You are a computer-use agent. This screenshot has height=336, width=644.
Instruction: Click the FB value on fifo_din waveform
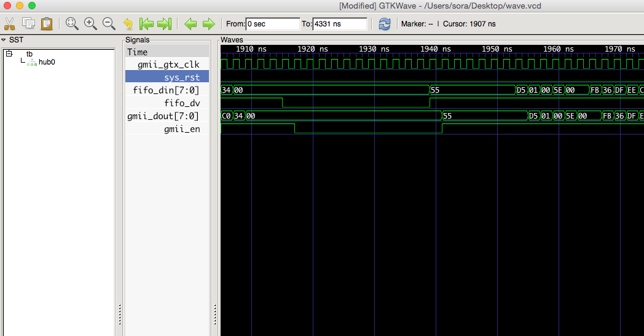(x=595, y=90)
